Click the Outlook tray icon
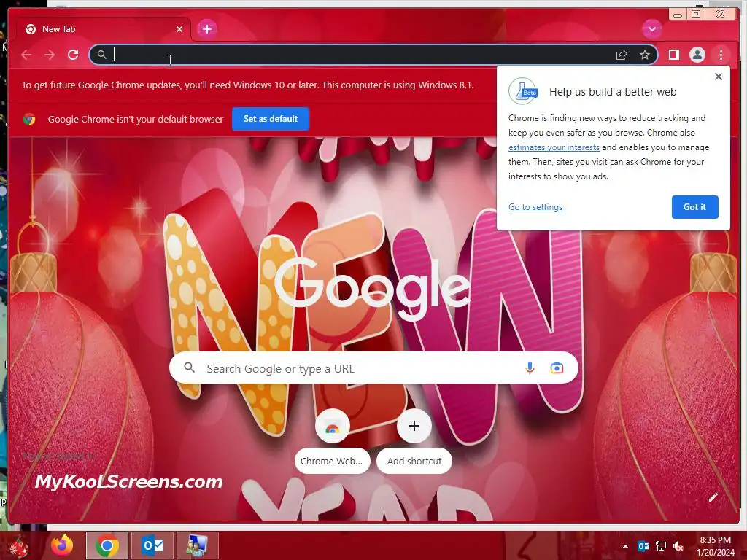This screenshot has height=560, width=747. (x=643, y=546)
